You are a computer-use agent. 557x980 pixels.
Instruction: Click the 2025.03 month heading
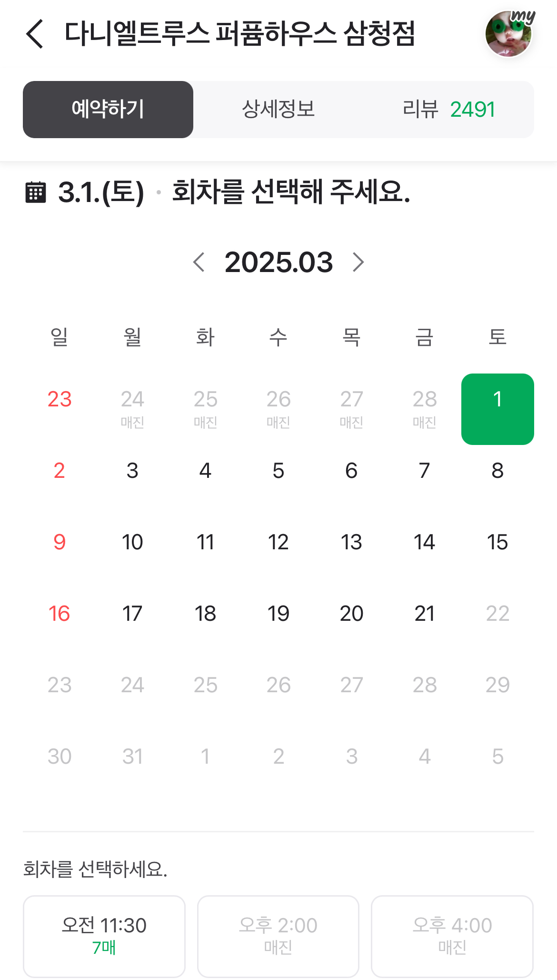coord(278,263)
